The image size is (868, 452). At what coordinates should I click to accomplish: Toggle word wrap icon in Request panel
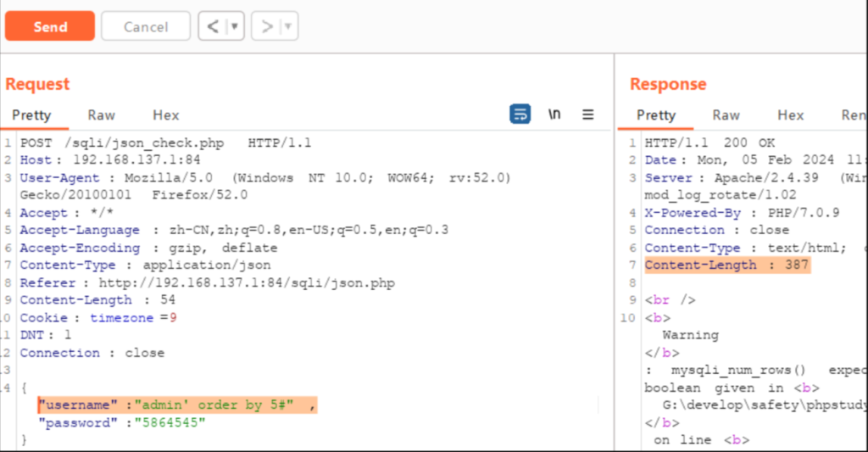point(520,114)
